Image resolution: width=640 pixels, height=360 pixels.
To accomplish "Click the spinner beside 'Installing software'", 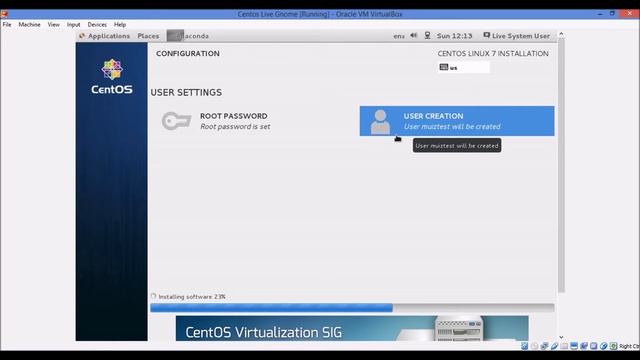I will [x=153, y=296].
